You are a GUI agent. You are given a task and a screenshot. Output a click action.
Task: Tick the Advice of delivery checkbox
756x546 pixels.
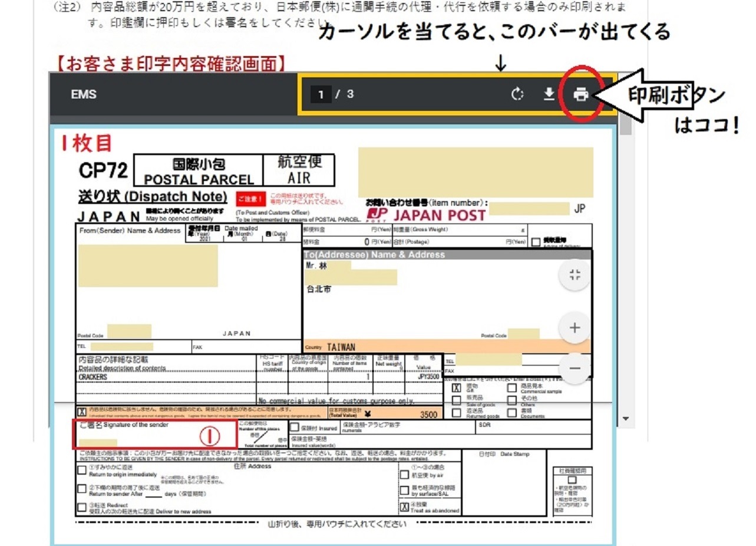536,242
